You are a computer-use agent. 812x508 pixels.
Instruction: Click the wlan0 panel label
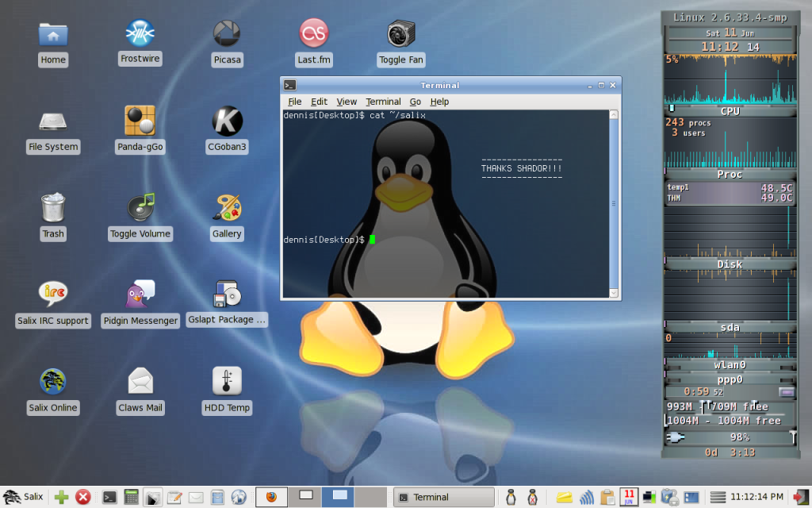pos(730,365)
